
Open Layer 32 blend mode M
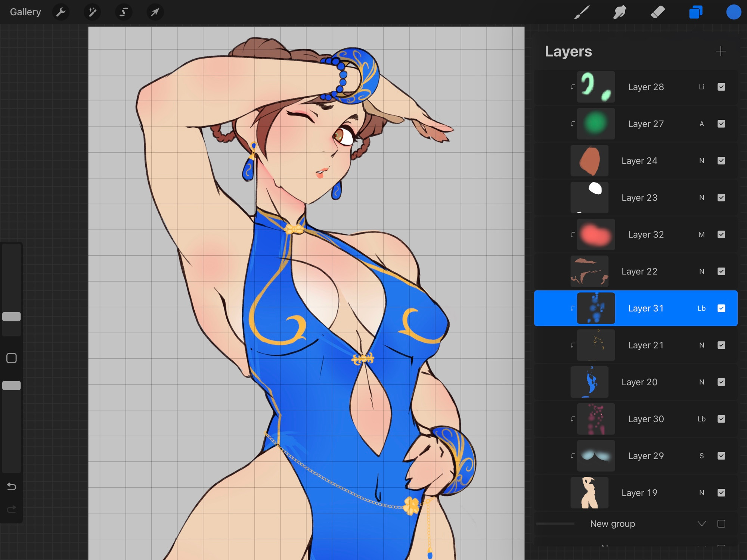tap(701, 234)
